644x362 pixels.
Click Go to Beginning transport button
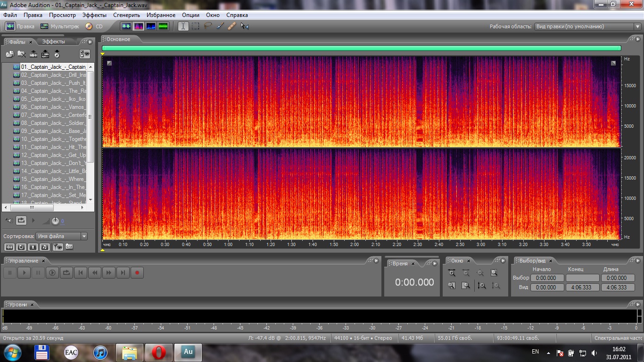[x=81, y=272]
